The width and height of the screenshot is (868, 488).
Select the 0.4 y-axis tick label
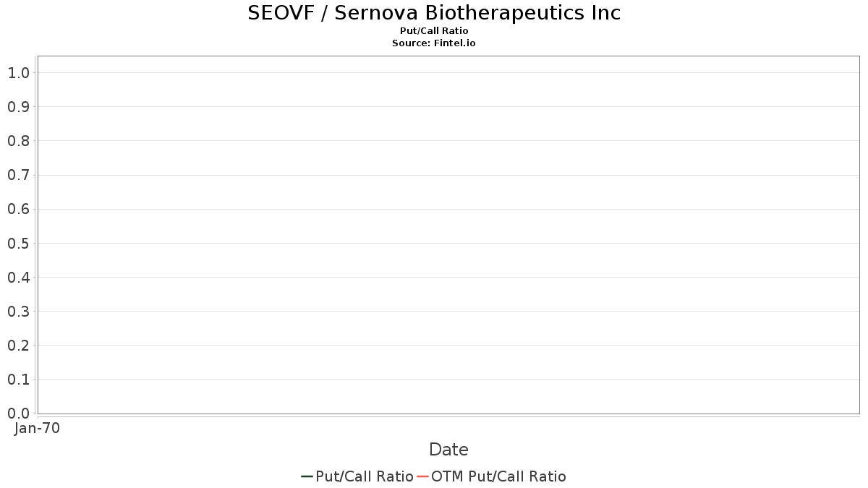click(x=18, y=278)
